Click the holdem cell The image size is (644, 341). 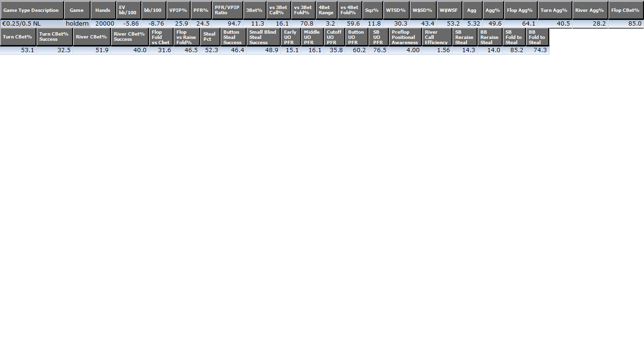pos(77,23)
